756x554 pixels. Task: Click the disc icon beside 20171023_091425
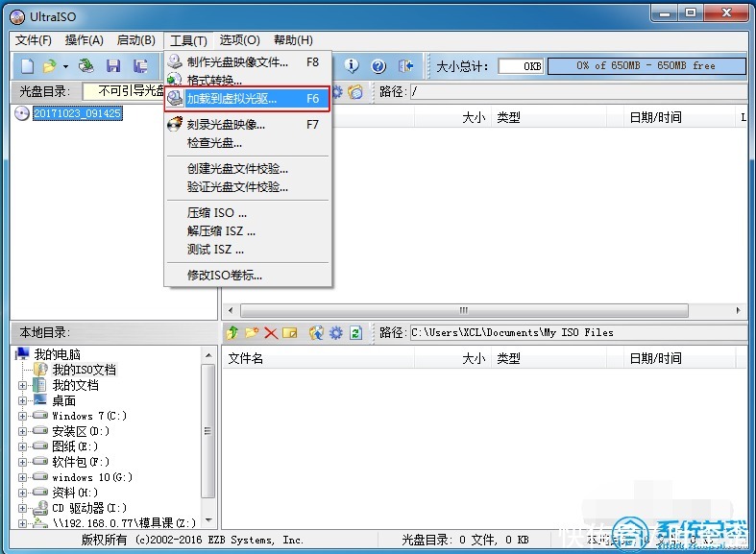tap(22, 113)
